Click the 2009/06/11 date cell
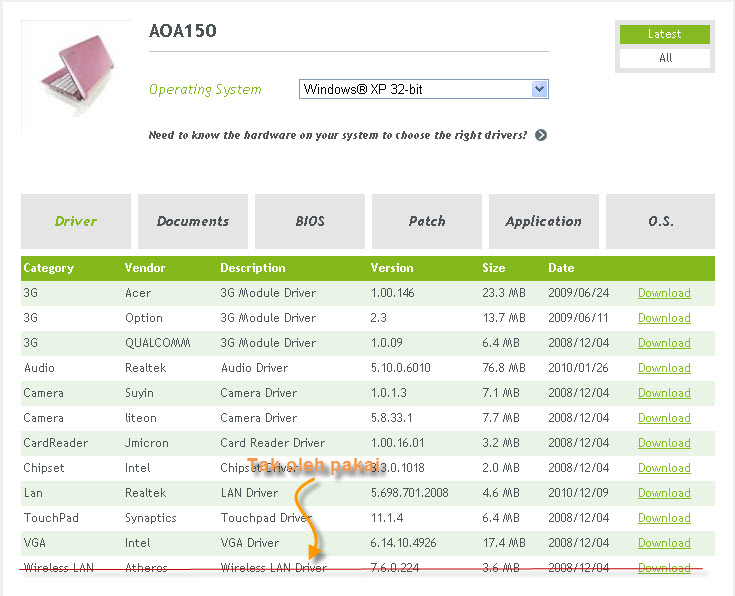The width and height of the screenshot is (735, 596). click(x=578, y=318)
